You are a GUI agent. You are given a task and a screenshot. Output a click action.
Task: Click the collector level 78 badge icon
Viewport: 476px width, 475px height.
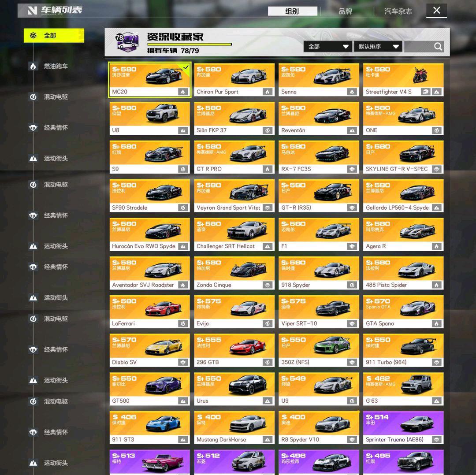click(x=127, y=42)
